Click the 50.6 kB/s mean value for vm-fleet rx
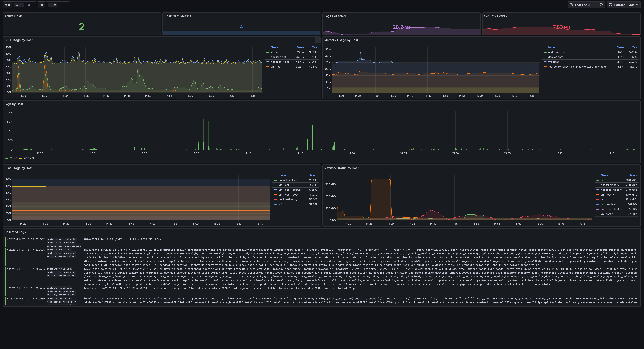644x349 pixels. tap(631, 195)
